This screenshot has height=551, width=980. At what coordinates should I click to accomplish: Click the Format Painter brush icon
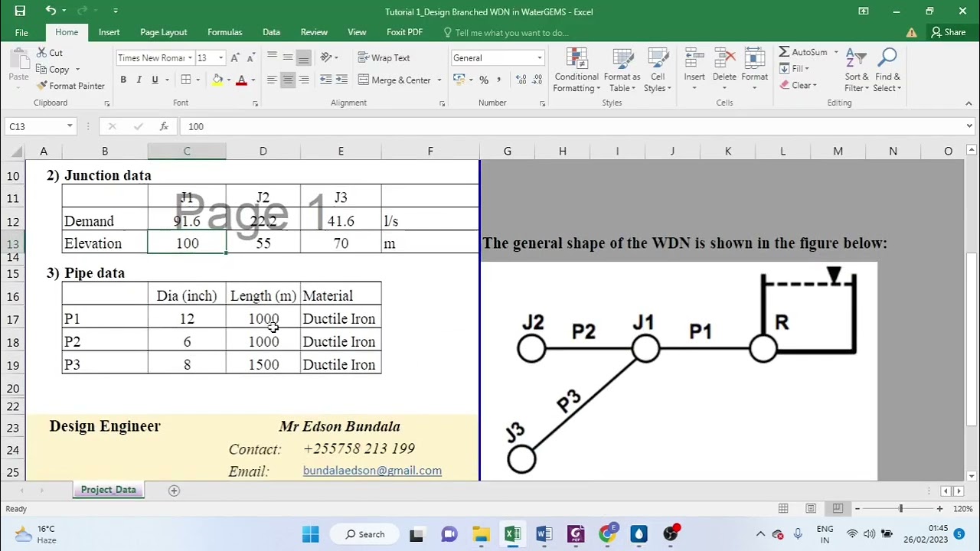[41, 86]
